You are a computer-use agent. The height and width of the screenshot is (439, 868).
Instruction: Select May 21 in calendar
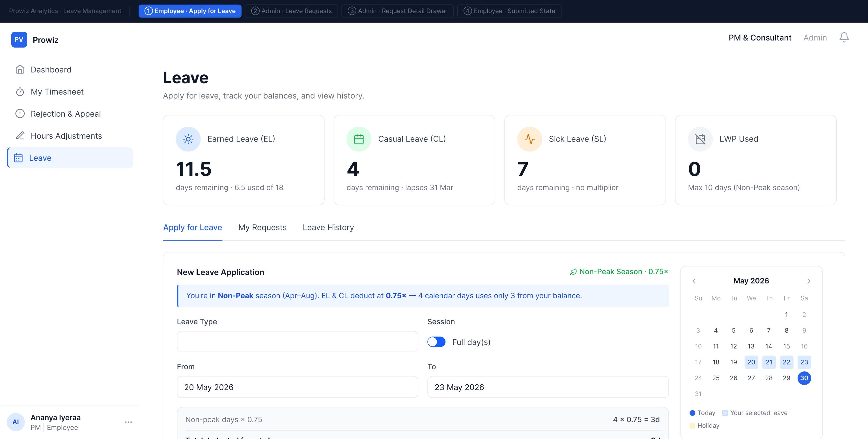click(x=769, y=362)
